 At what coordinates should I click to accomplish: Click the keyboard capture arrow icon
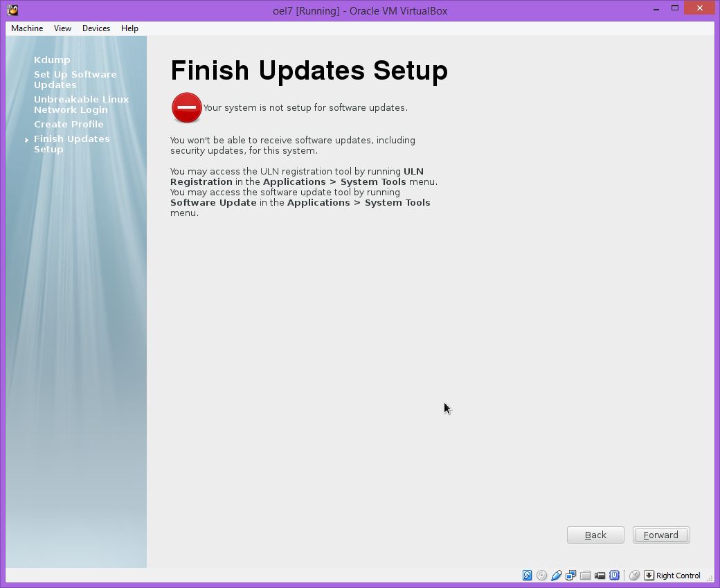(649, 575)
